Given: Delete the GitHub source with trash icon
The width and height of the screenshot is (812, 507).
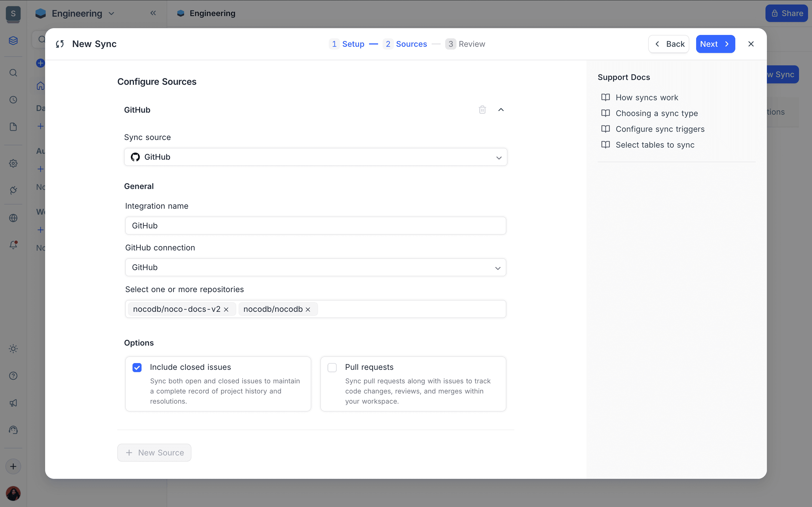Looking at the screenshot, I should [482, 110].
